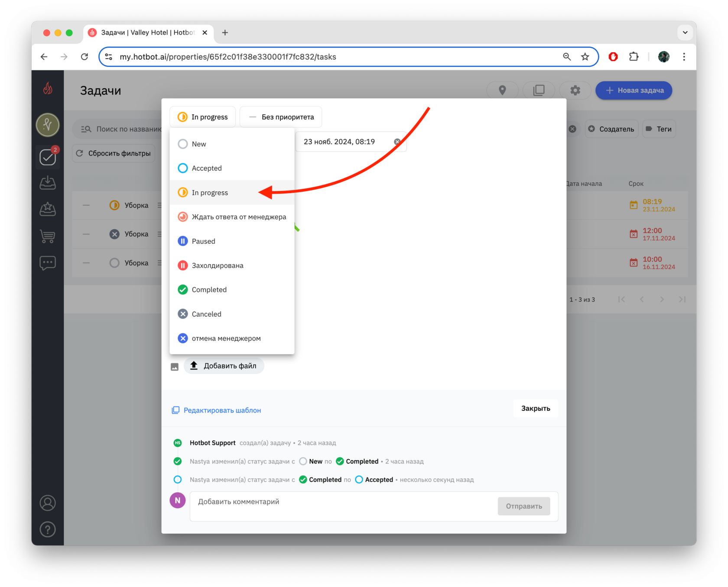Clear the date 23 нояб. 2024, 08:19

click(397, 142)
